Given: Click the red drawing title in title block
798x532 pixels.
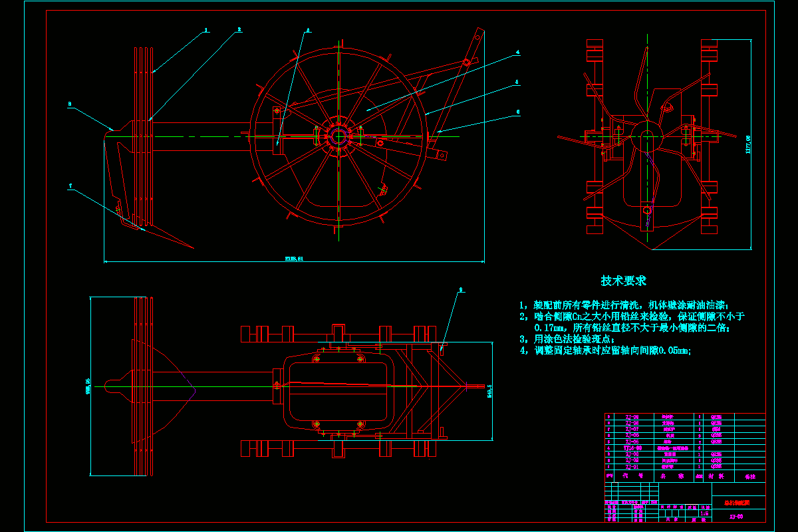Looking at the screenshot, I should click(x=737, y=503).
